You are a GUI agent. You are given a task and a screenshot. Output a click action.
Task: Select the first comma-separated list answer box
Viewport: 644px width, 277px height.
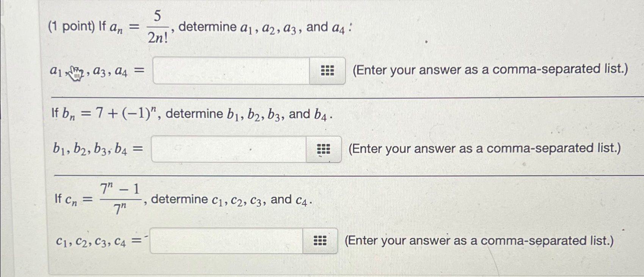(x=231, y=70)
